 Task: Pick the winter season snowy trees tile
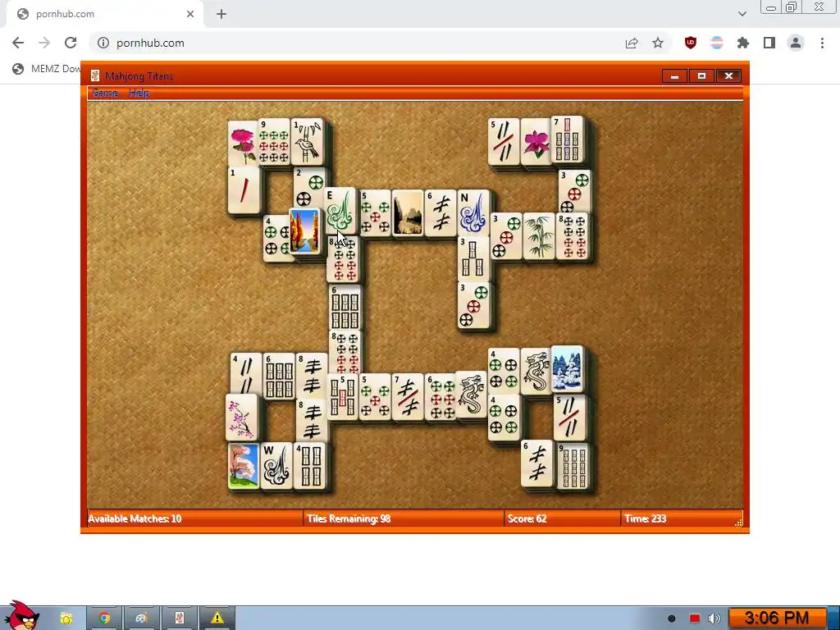(x=567, y=368)
